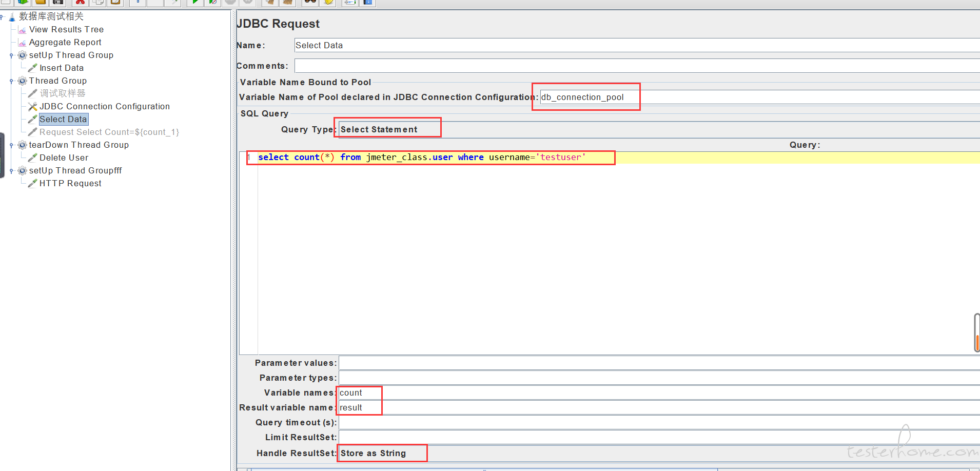Click the Stop toolbar icon
980x471 pixels.
[230, 2]
